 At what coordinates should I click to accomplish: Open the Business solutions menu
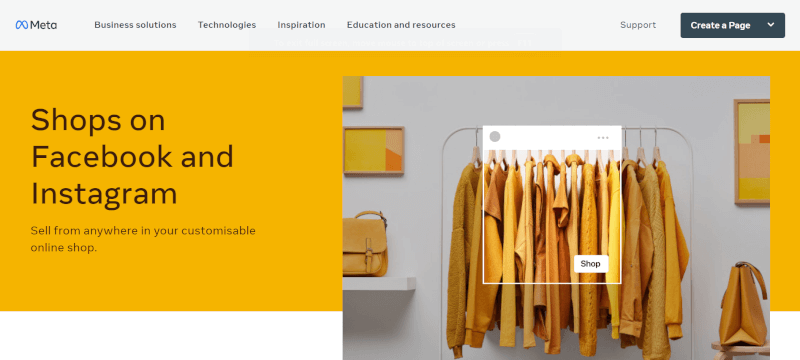pos(135,25)
